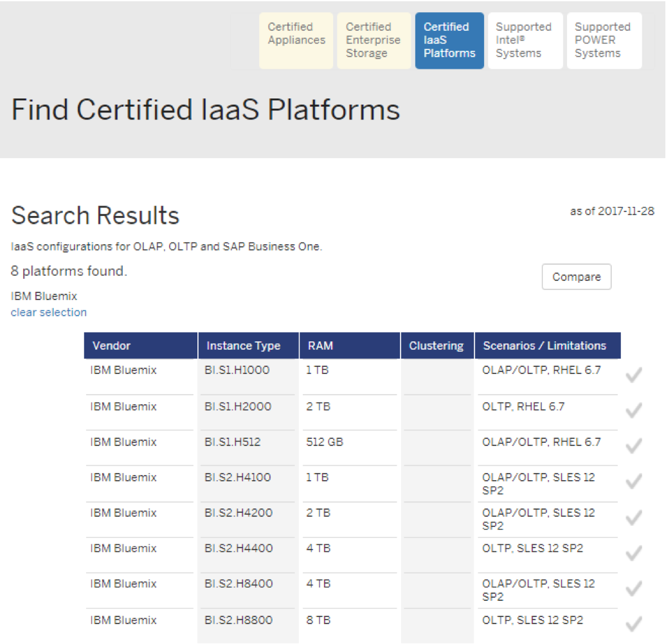666x644 pixels.
Task: Click the Scenarios / Limitations column header
Action: pos(548,346)
